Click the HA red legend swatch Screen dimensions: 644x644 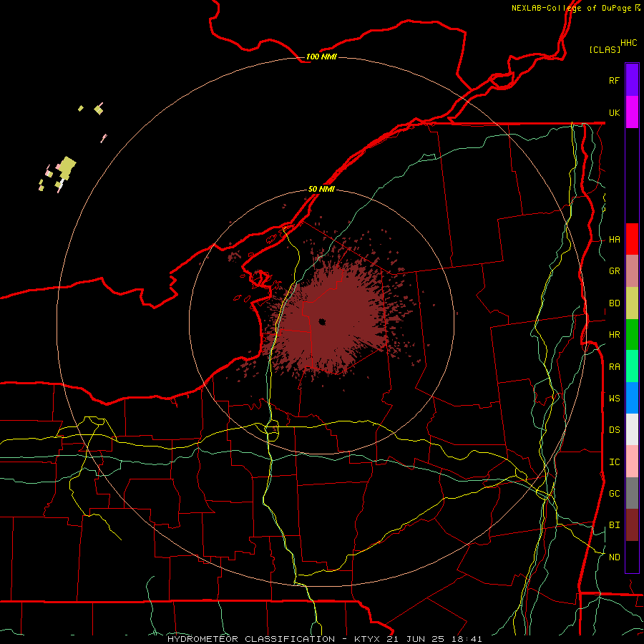632,239
